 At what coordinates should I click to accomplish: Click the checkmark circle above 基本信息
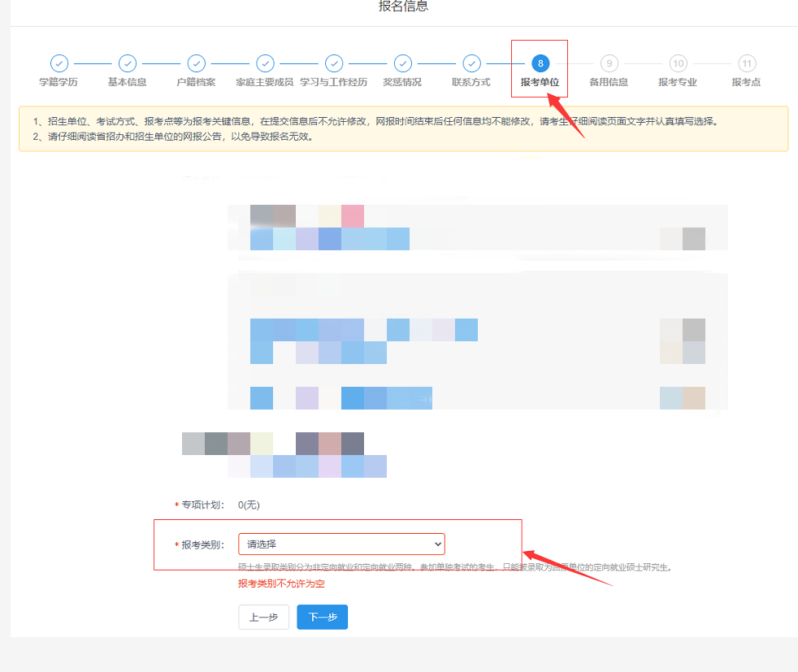pos(128,63)
